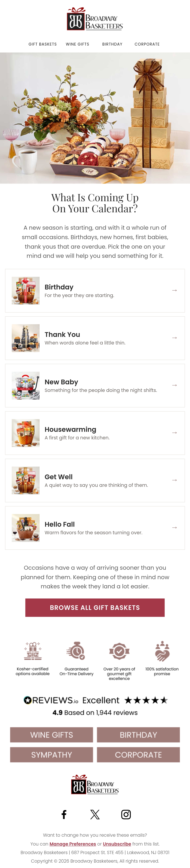Follow the Unsubscribe link

coord(117,844)
